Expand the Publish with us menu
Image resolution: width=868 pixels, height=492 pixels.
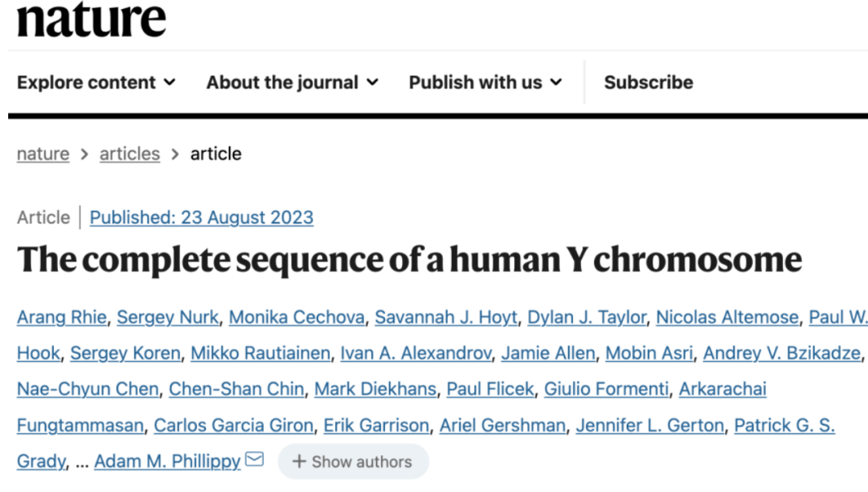[x=485, y=82]
